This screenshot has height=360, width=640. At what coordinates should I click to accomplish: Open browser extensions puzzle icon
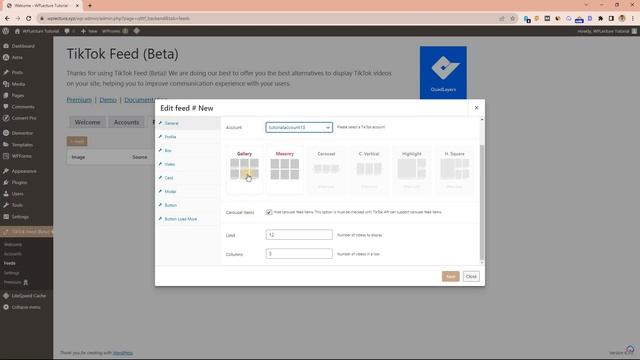(600, 18)
